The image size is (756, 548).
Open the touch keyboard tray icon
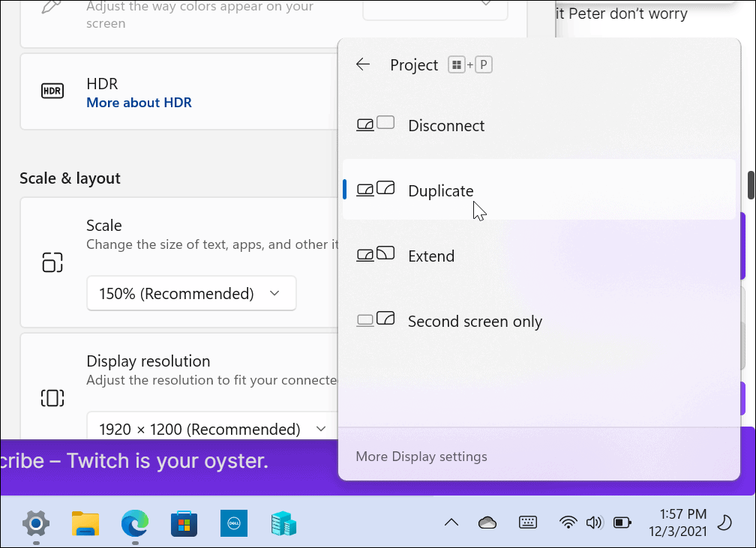(528, 523)
